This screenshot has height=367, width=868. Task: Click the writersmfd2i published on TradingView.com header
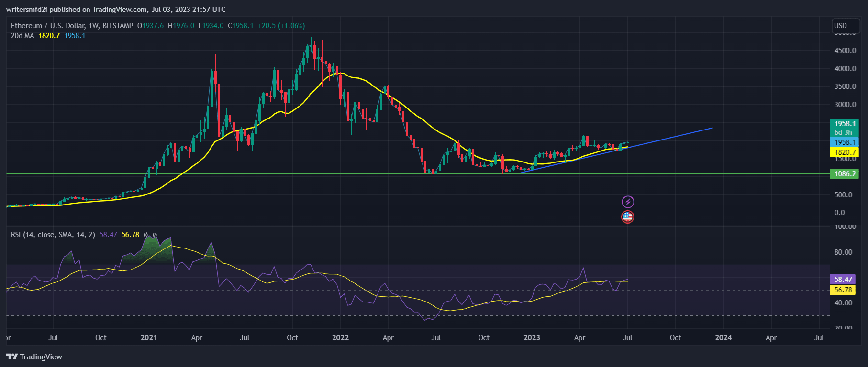pyautogui.click(x=116, y=9)
